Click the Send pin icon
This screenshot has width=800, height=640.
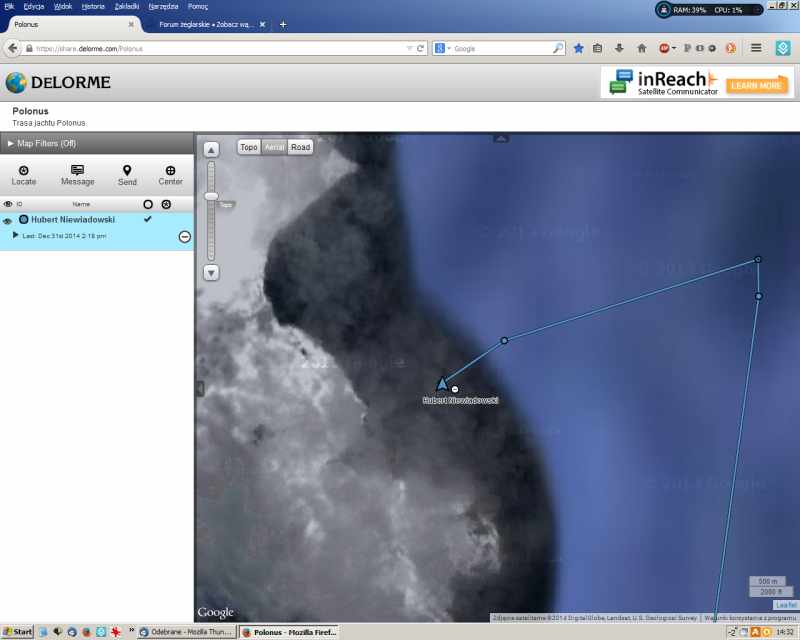click(127, 171)
